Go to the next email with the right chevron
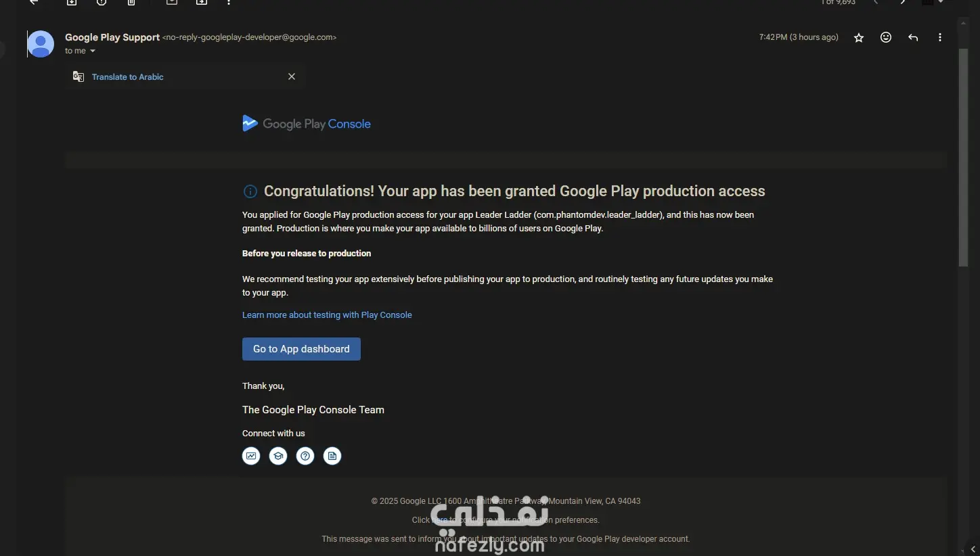 pos(903,3)
